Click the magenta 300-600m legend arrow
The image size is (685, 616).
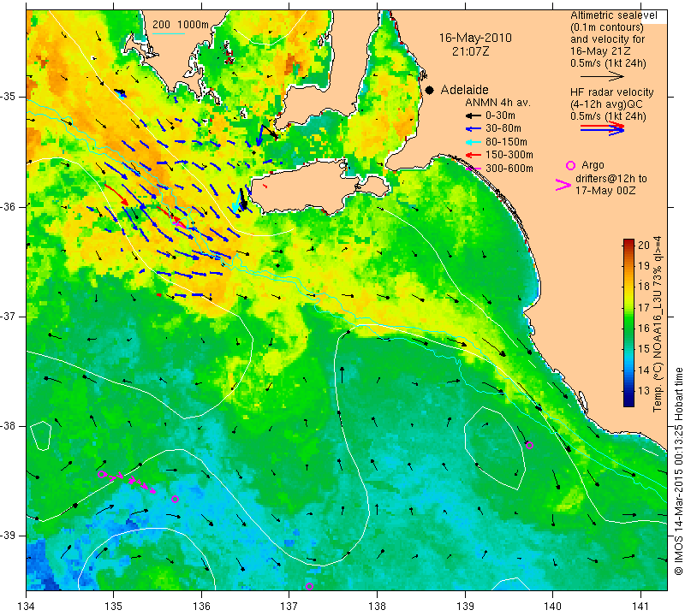tap(473, 169)
